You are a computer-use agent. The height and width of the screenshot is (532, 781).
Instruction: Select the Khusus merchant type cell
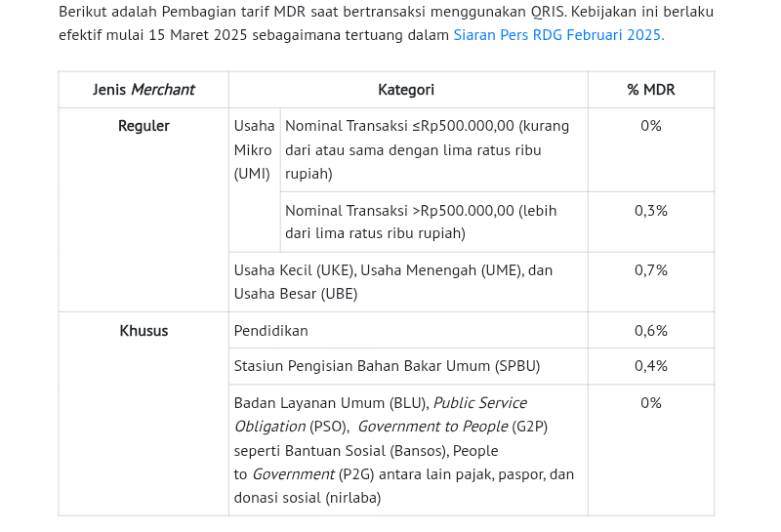point(144,331)
